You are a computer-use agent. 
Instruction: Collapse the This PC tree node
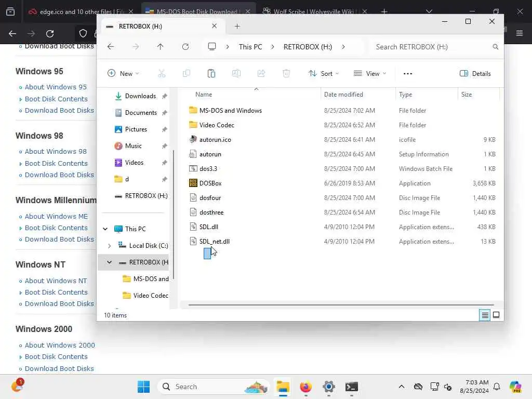pyautogui.click(x=105, y=229)
